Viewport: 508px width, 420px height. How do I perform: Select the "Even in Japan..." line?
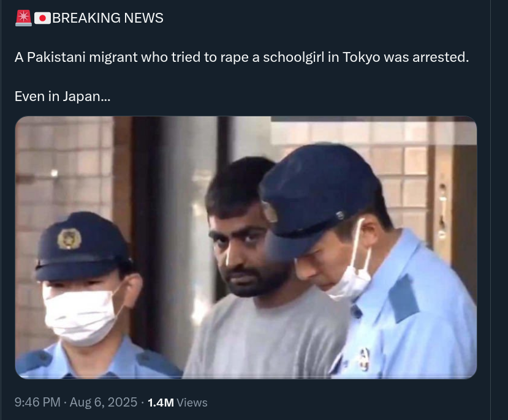tap(63, 96)
